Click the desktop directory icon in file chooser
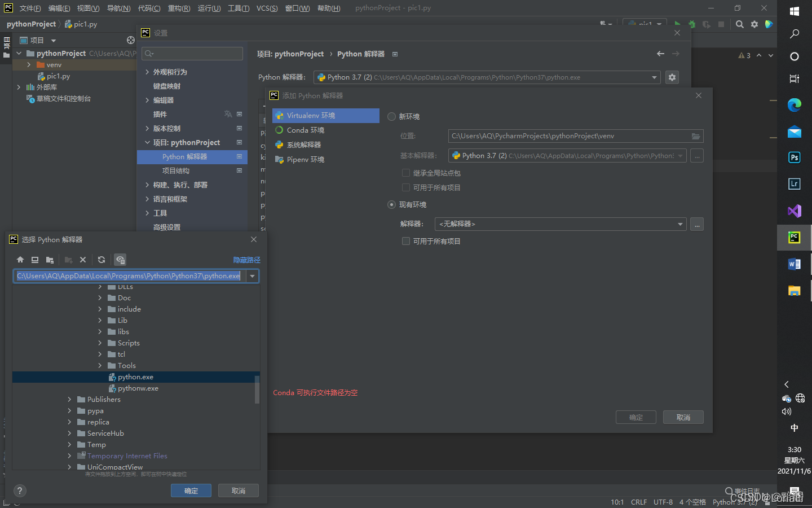This screenshot has height=508, width=812. (35, 260)
